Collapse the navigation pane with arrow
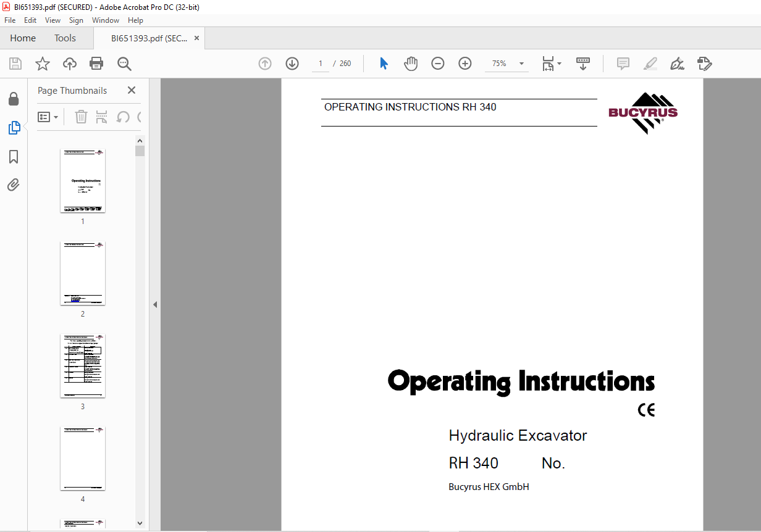761x532 pixels. (155, 304)
